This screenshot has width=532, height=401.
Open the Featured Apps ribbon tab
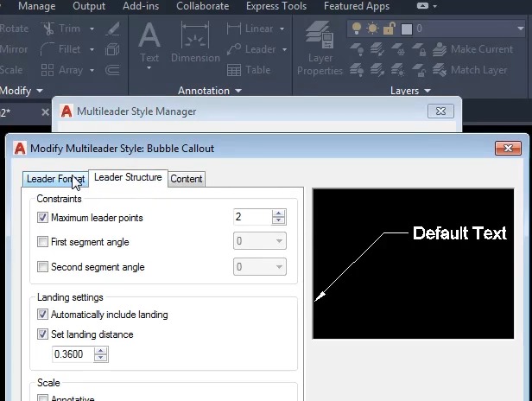click(357, 6)
